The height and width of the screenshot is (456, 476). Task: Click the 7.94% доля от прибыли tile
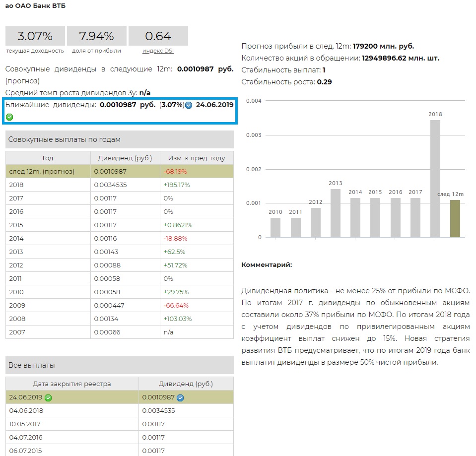click(x=96, y=36)
